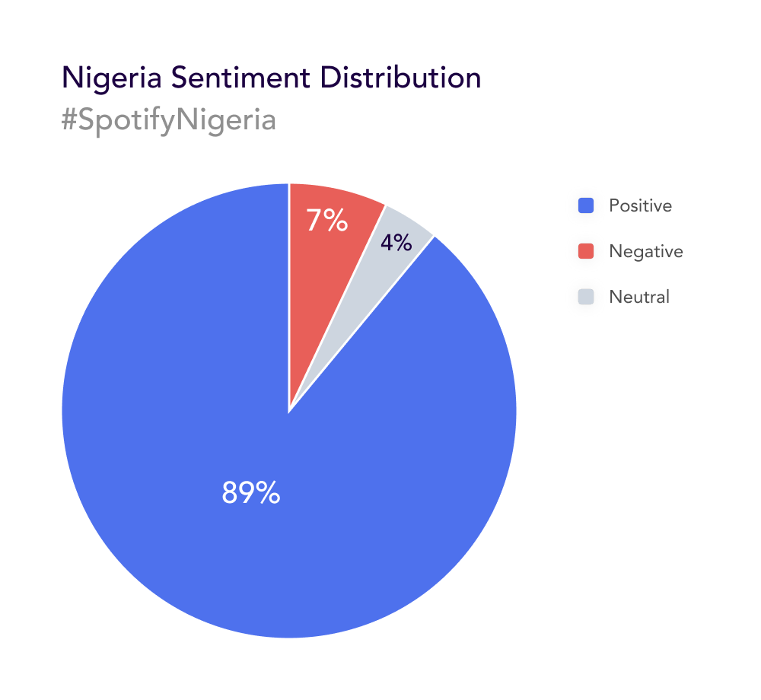Image resolution: width=761 pixels, height=700 pixels.
Task: Click the center point where slices meet
Action: tap(289, 411)
